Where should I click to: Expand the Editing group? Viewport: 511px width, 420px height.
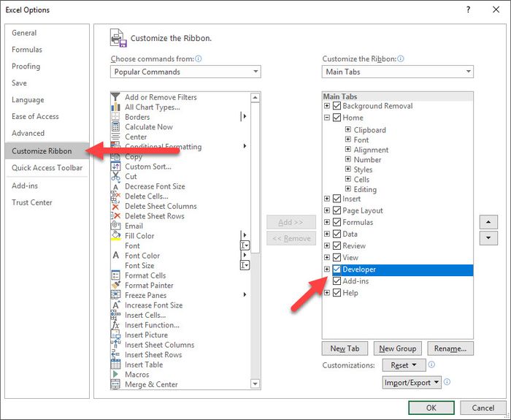pyautogui.click(x=348, y=188)
